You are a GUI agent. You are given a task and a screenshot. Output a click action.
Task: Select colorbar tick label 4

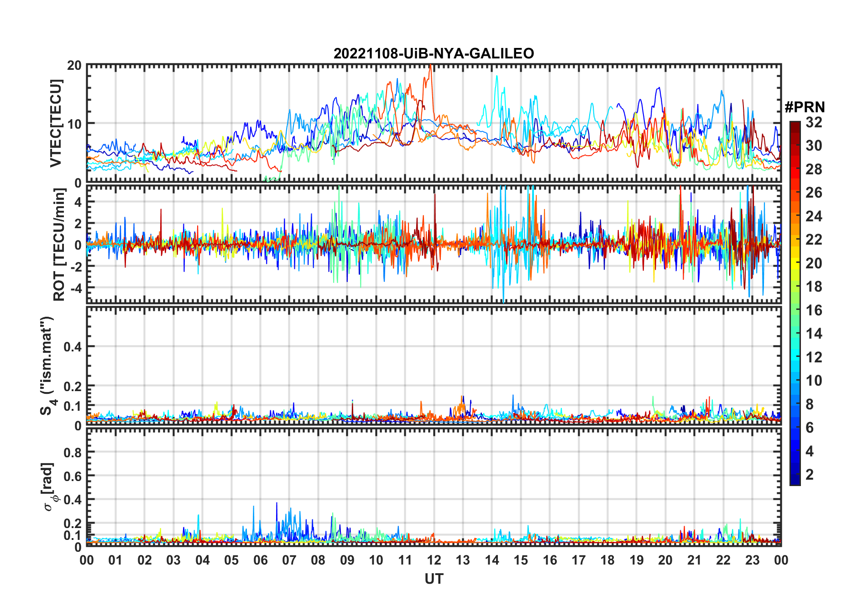[810, 451]
